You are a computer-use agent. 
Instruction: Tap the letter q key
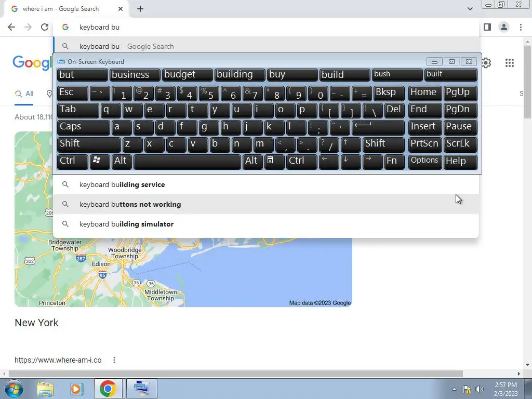[x=111, y=110]
